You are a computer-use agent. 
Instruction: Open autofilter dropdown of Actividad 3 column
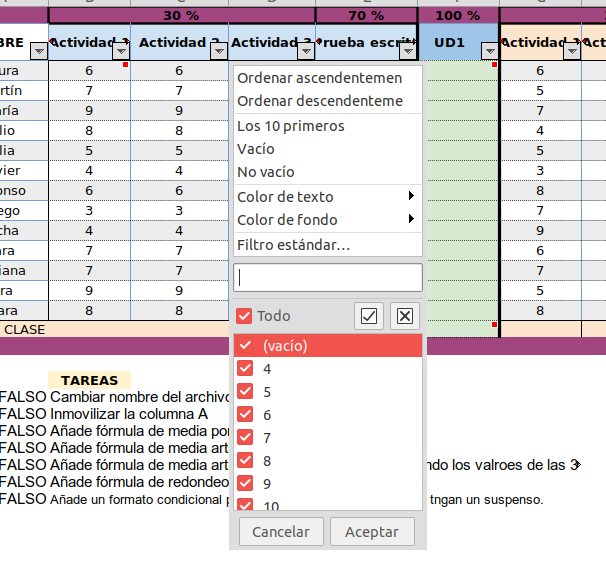[x=306, y=51]
